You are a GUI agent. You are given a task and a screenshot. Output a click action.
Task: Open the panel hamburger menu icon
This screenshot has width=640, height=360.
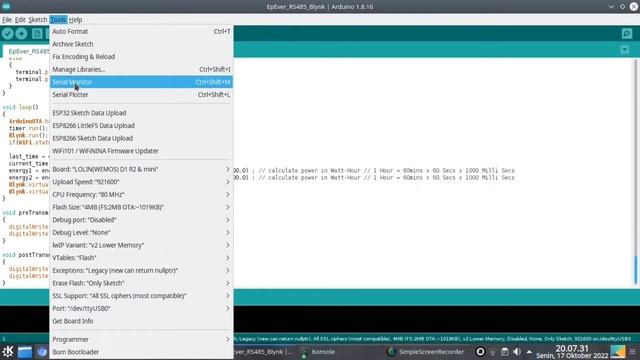coord(633,352)
